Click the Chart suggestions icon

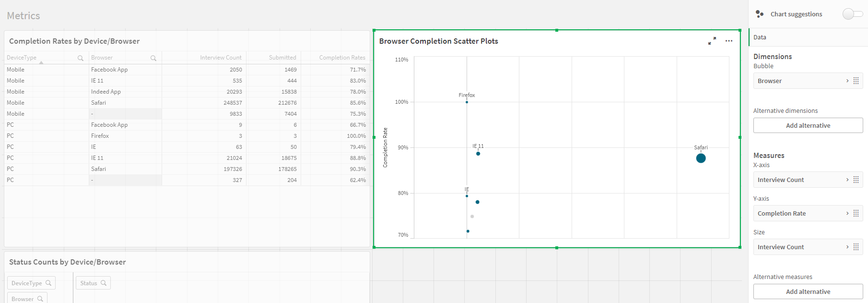tap(759, 14)
